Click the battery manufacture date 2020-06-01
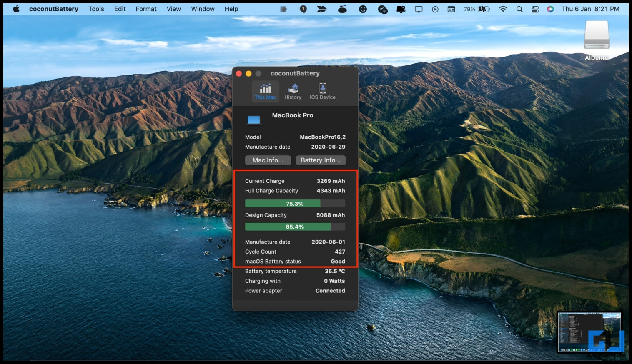The height and width of the screenshot is (364, 632). [x=328, y=242]
